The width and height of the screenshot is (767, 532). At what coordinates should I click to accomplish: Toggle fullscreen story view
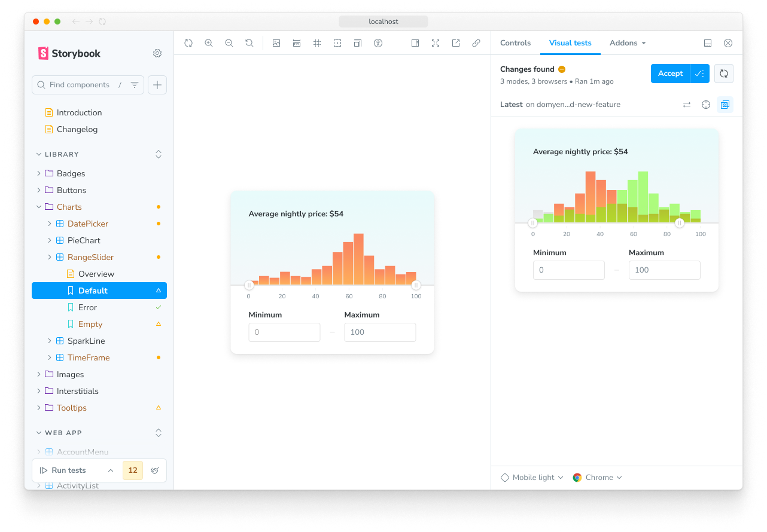point(435,43)
